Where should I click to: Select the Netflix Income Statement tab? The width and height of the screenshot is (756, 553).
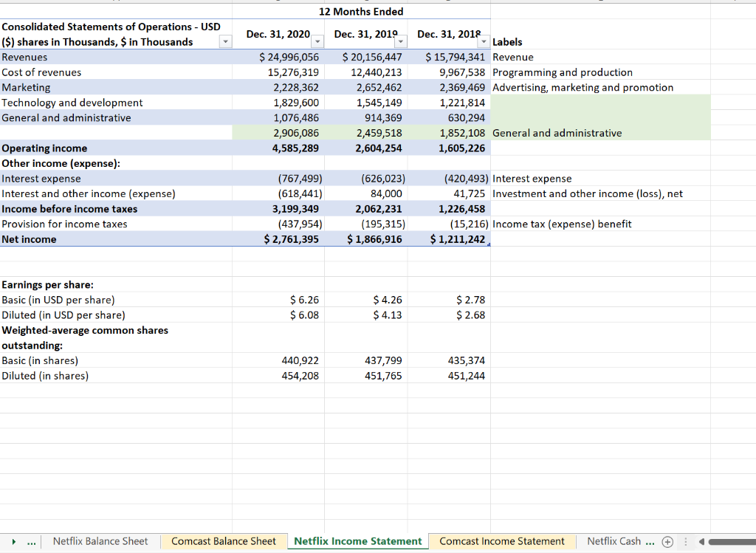(357, 541)
